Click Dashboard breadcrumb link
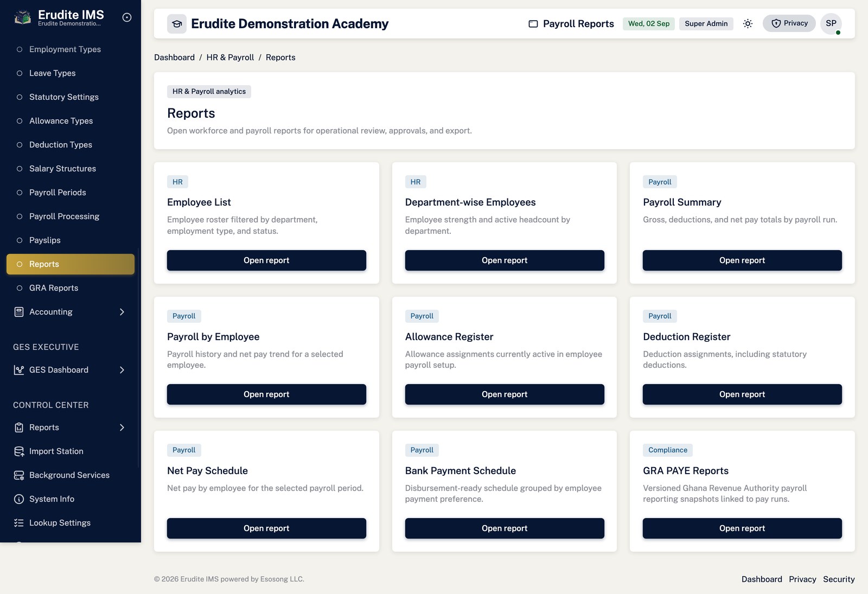 pyautogui.click(x=174, y=58)
